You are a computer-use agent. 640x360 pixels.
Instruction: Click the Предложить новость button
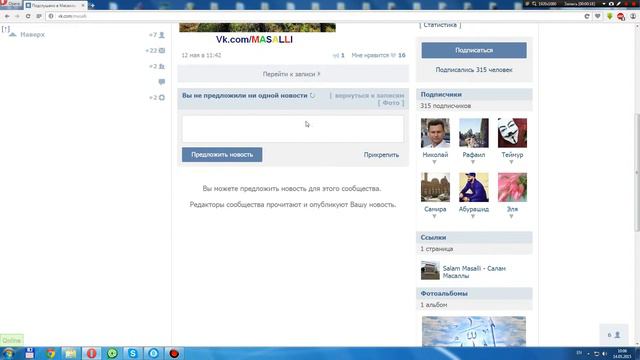point(222,155)
